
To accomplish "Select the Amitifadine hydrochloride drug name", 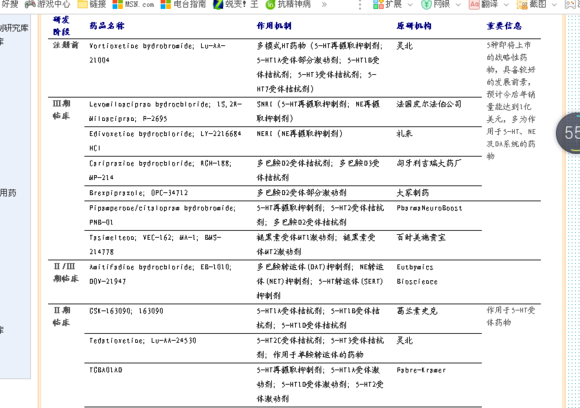I will click(161, 274).
